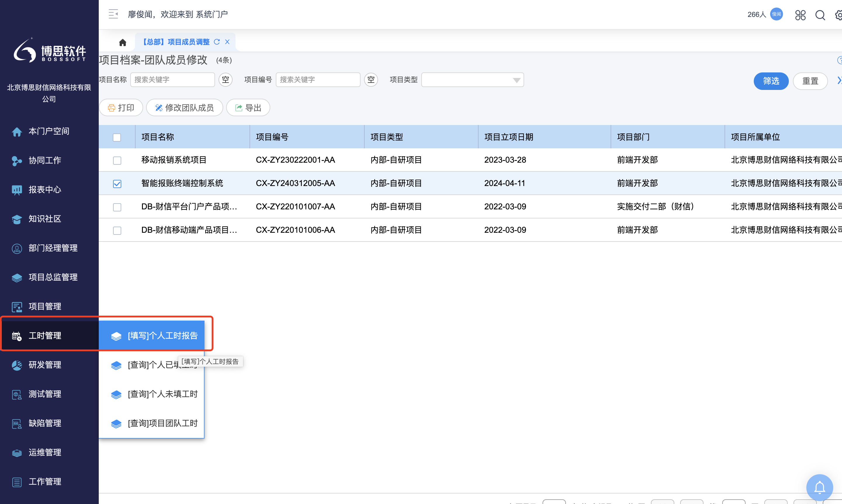842x504 pixels.
Task: Collapse the sidebar menu toggle icon
Action: pos(113,14)
